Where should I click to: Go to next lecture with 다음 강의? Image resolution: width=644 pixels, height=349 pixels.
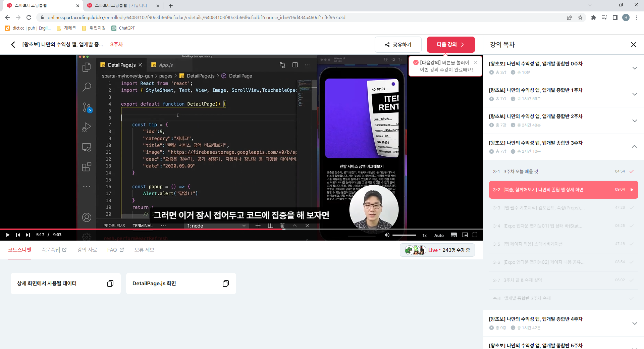tap(450, 45)
